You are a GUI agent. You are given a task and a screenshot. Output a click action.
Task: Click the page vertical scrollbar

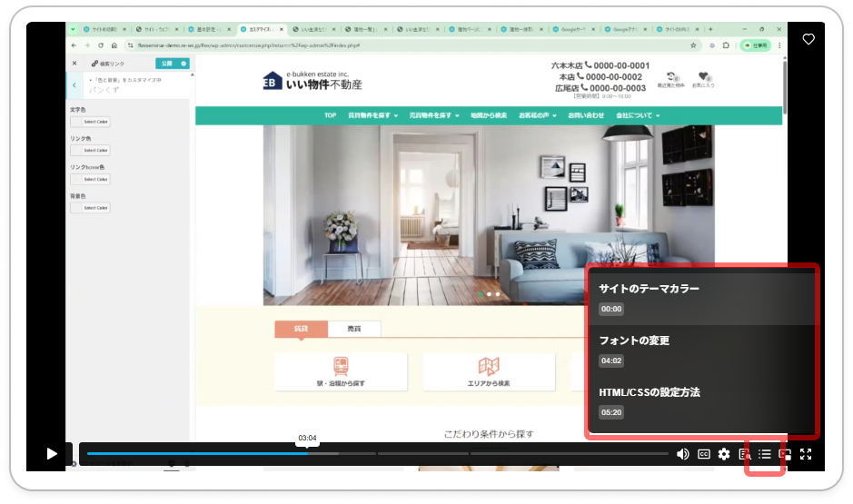(785, 87)
